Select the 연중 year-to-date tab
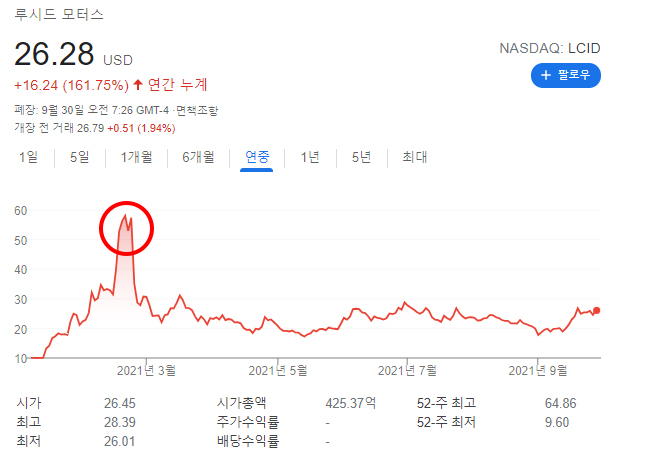662x473 pixels. (257, 158)
